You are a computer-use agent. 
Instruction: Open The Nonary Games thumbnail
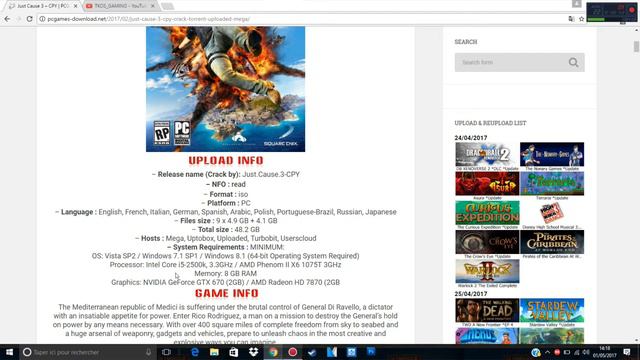(x=552, y=154)
